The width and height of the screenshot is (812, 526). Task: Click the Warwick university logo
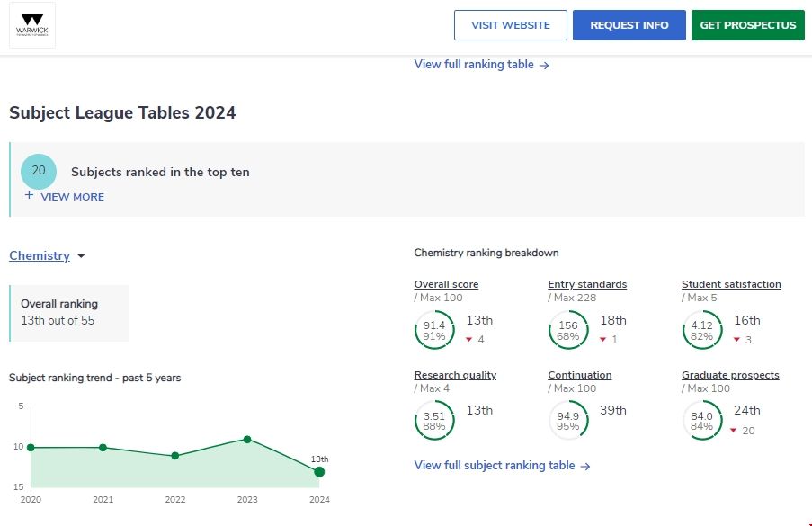click(32, 25)
